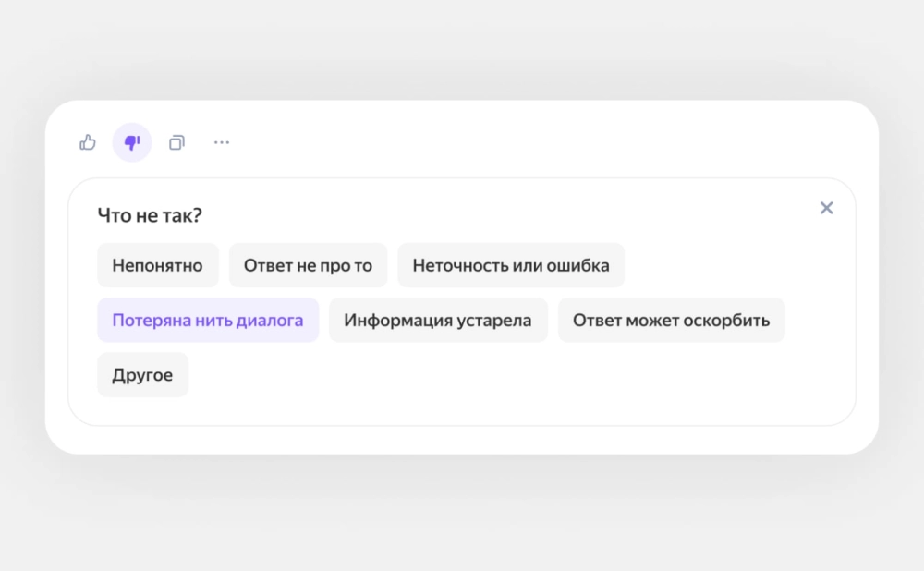Dismiss the feedback reasons with the X icon

[x=826, y=208]
